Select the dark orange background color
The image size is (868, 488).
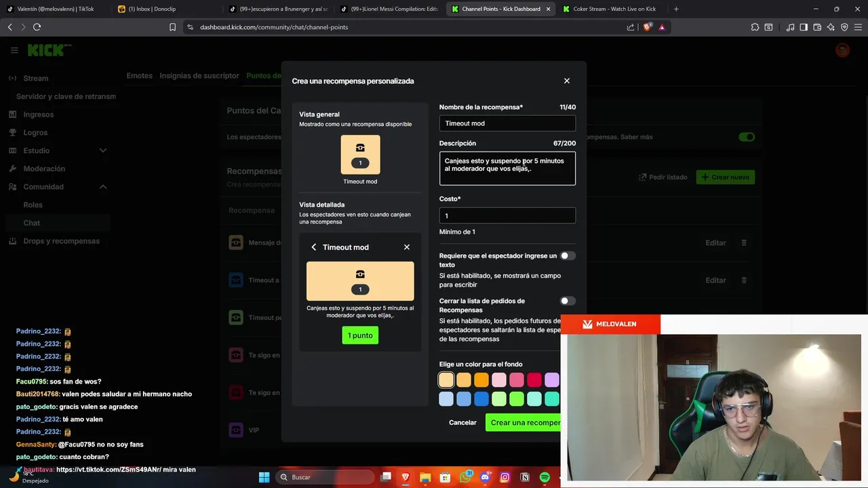click(x=481, y=380)
